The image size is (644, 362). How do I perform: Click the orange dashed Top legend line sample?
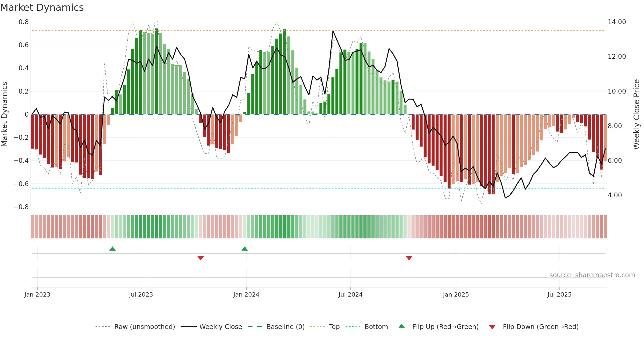317,327
